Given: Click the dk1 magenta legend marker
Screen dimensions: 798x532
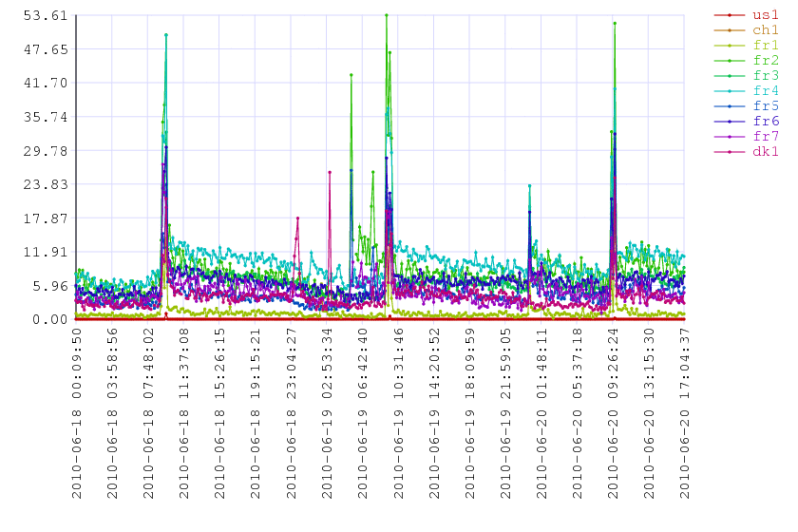Looking at the screenshot, I should (x=729, y=152).
